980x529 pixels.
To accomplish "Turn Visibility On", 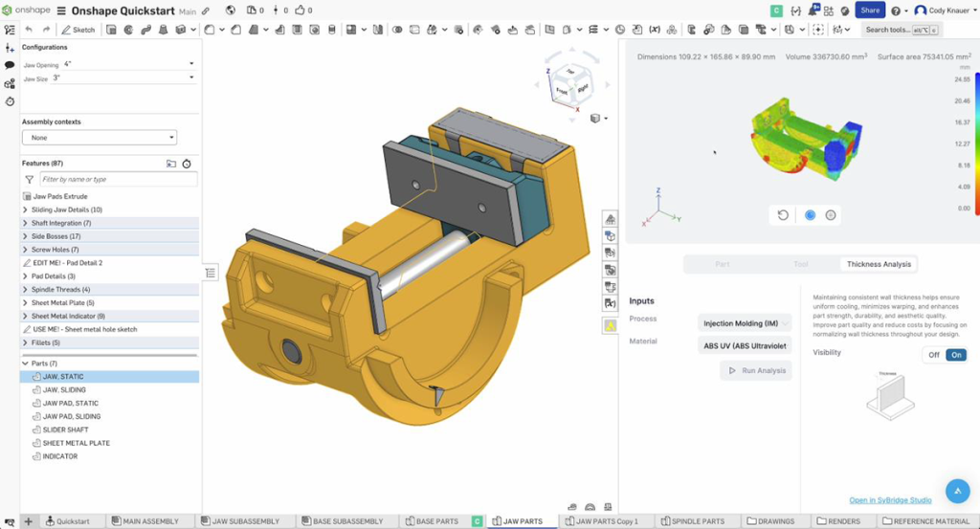I will pos(956,355).
